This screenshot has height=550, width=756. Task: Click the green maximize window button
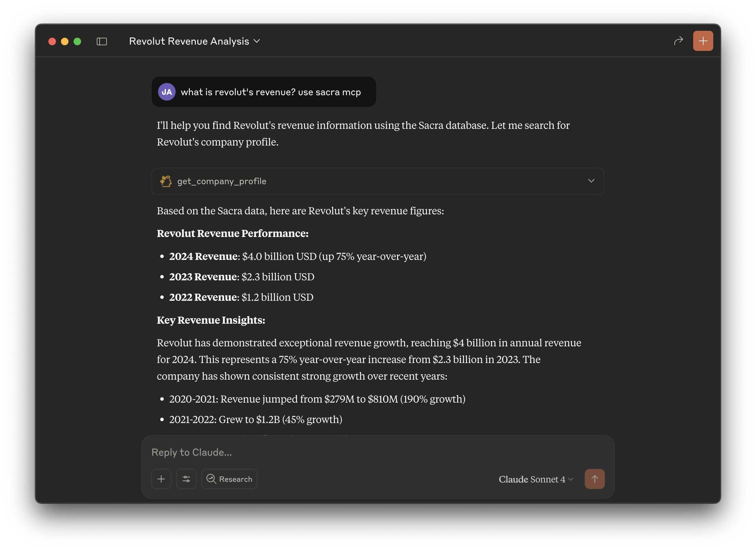[77, 41]
